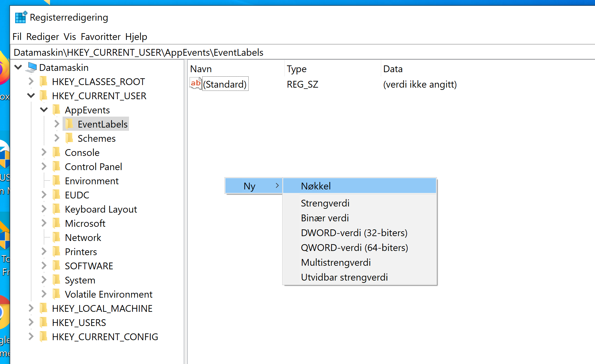Click the Datamaskin computer icon
595x364 pixels.
pyautogui.click(x=31, y=67)
